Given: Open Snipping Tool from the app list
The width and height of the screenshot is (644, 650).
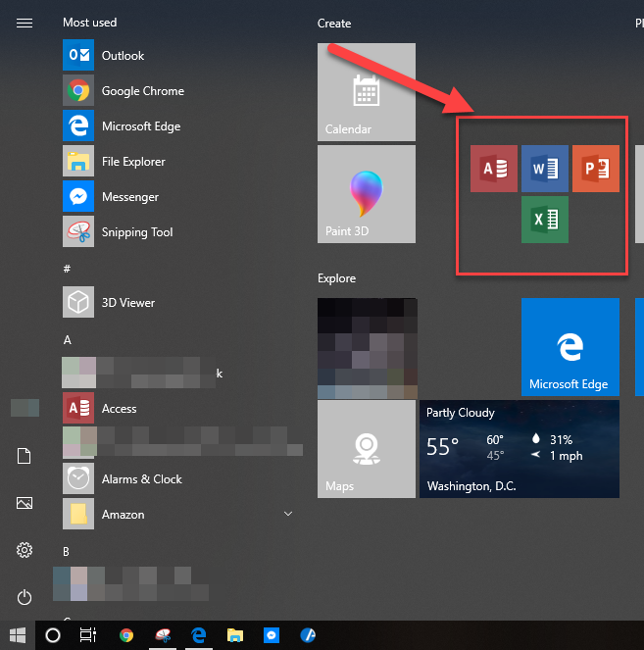Looking at the screenshot, I should [136, 232].
